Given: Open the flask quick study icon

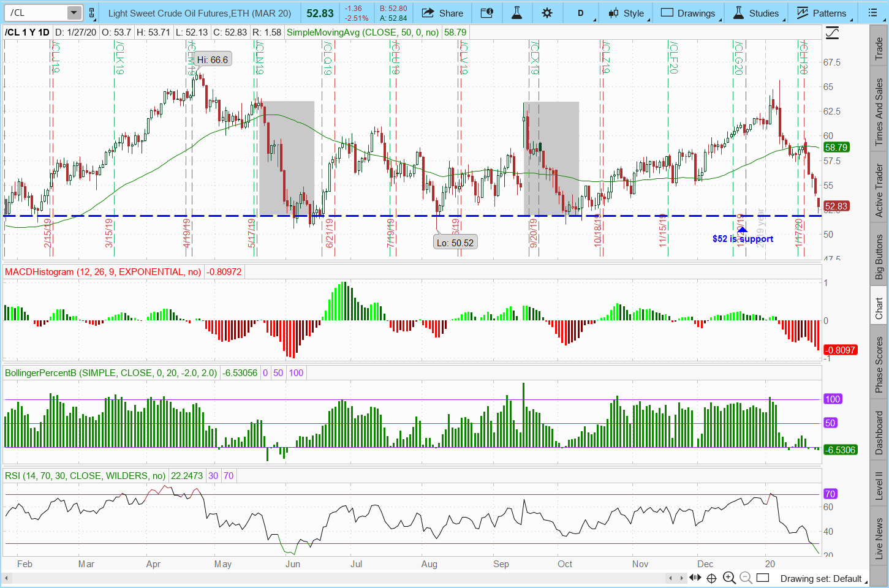Looking at the screenshot, I should click(x=516, y=13).
